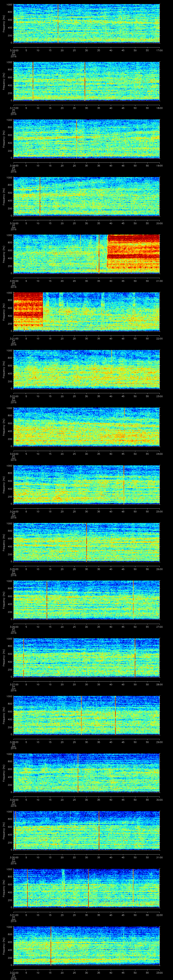The height and width of the screenshot is (980, 173).
Task: Click the 33:00 end time label
Action: tap(159, 972)
